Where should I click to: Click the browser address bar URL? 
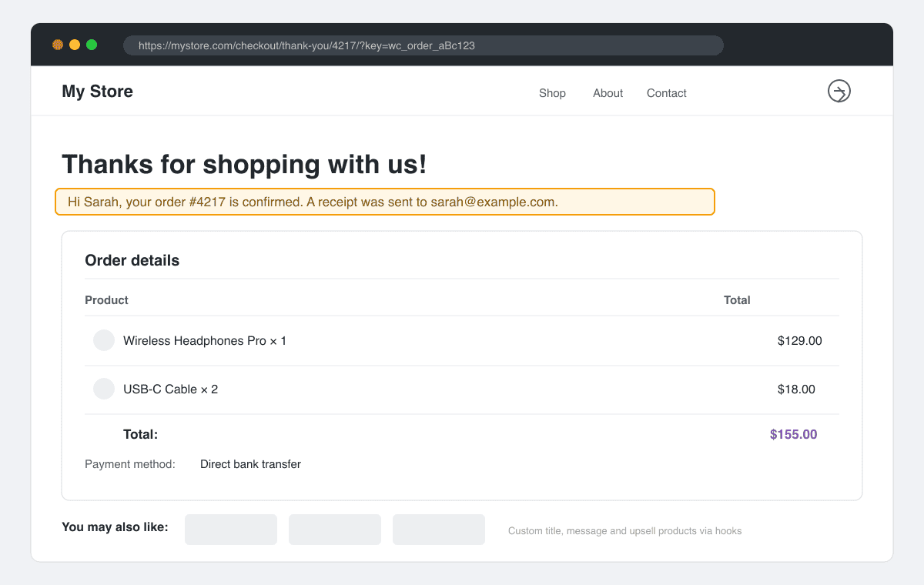(x=423, y=45)
